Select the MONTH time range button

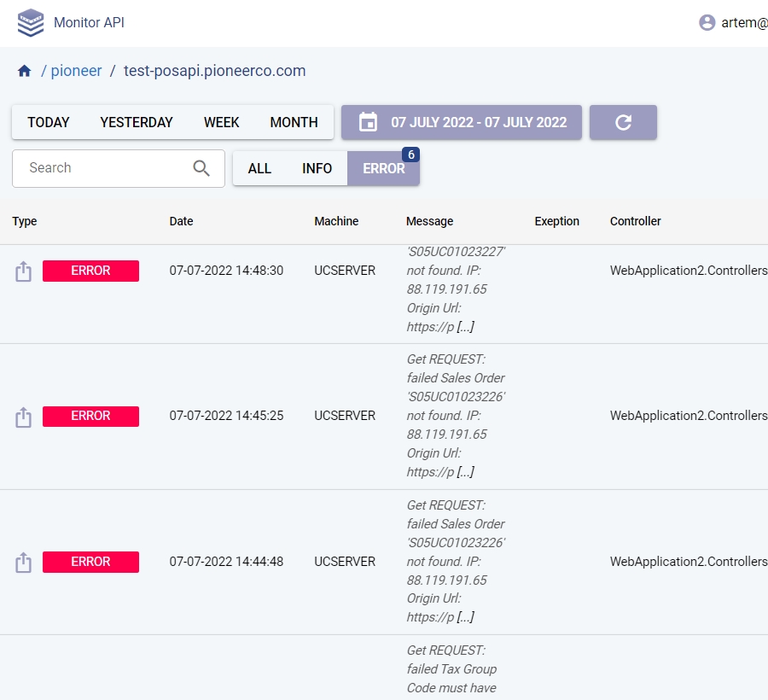[x=294, y=122]
